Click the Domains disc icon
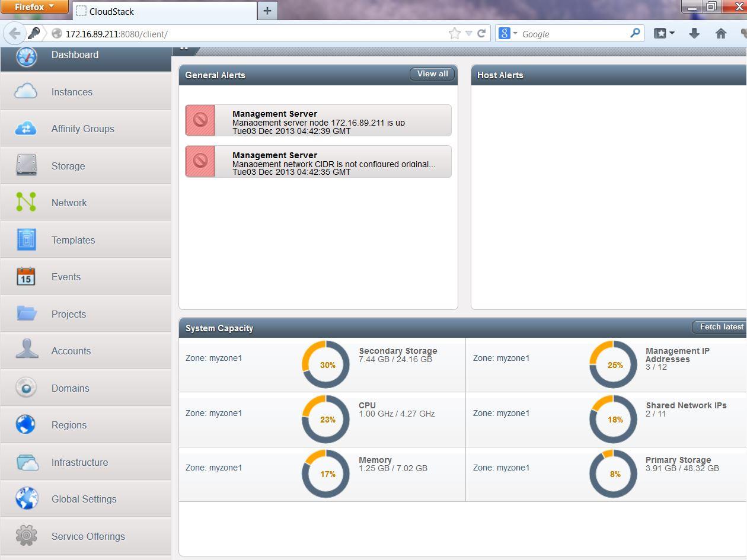This screenshot has width=747, height=560. point(26,388)
